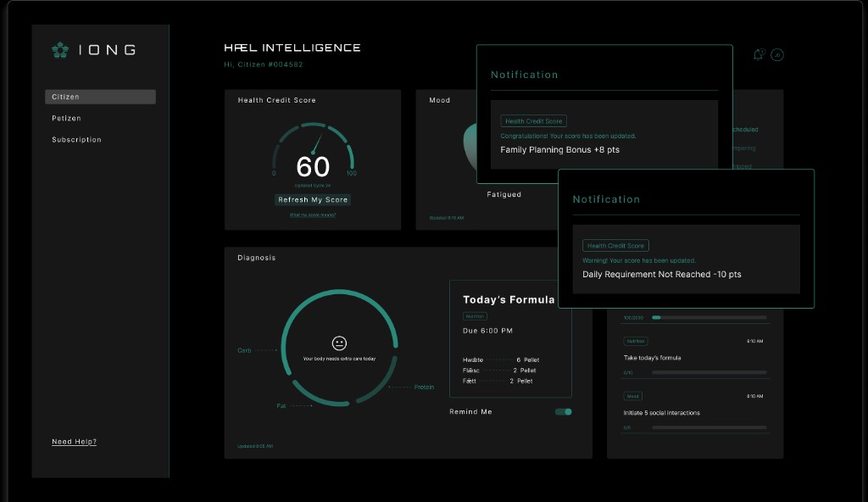Screen dimensions: 868x502
Task: Open the user profile avatar circle
Action: tap(777, 55)
